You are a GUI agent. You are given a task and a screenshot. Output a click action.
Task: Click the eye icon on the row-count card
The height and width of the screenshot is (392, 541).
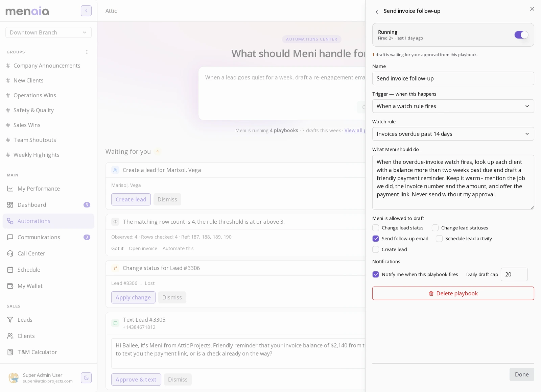(115, 222)
